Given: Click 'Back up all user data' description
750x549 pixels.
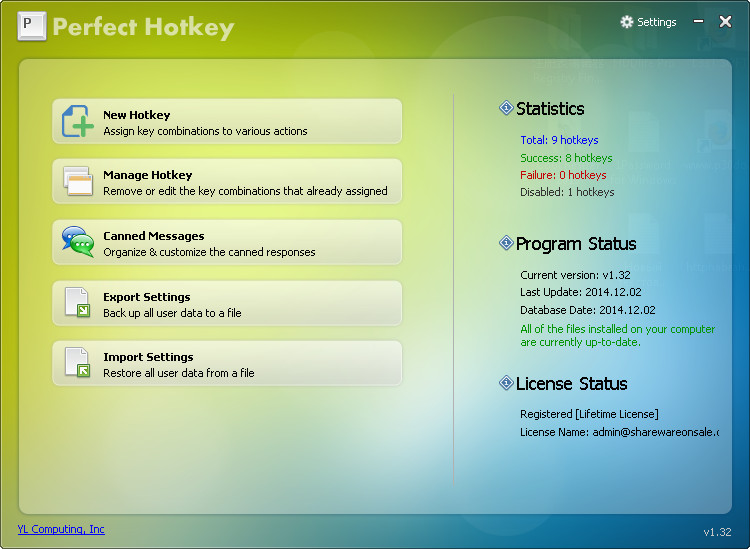Looking at the screenshot, I should pos(172,313).
